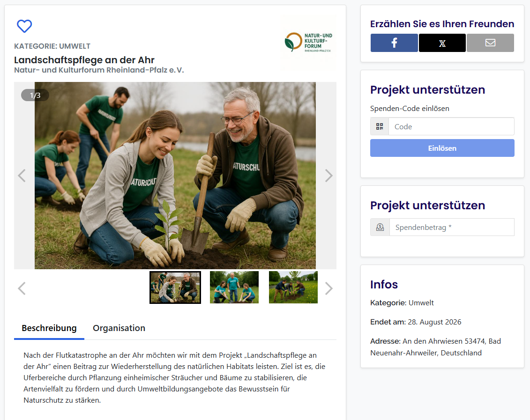Viewport: 530px width, 420px height.
Task: Focus the Spendenbetrag amount field
Action: [452, 227]
